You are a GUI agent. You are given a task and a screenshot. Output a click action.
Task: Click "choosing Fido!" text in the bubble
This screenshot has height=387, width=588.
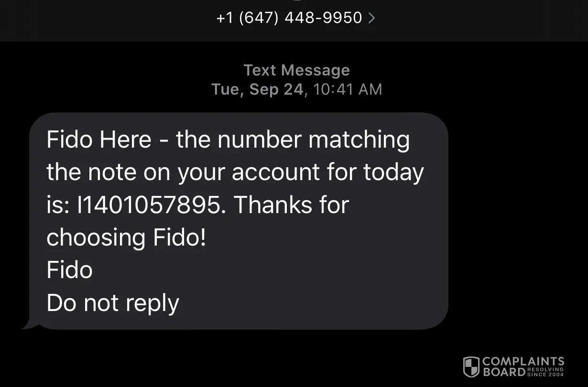pyautogui.click(x=126, y=237)
